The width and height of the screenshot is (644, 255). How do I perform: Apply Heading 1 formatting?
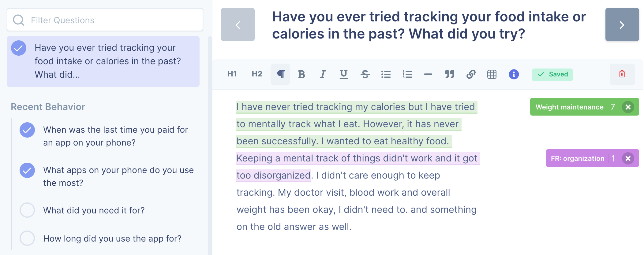click(x=232, y=74)
